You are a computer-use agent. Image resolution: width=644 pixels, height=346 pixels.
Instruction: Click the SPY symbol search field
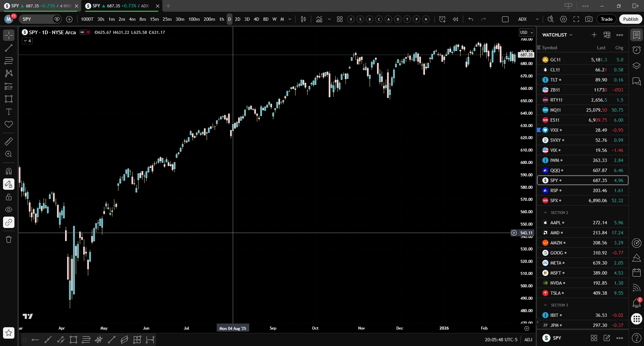coord(37,19)
